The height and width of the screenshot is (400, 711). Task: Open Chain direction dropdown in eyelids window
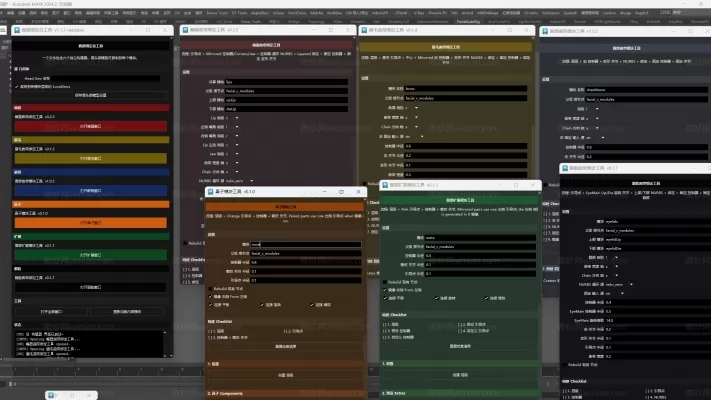click(612, 275)
